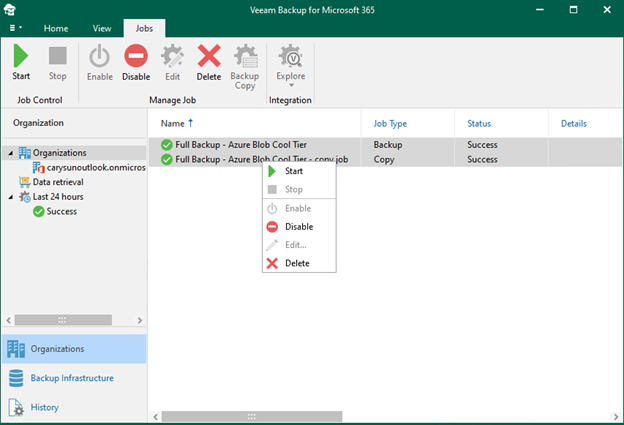The image size is (624, 425).
Task: Click the job list right scroll arrow
Action: tap(616, 417)
